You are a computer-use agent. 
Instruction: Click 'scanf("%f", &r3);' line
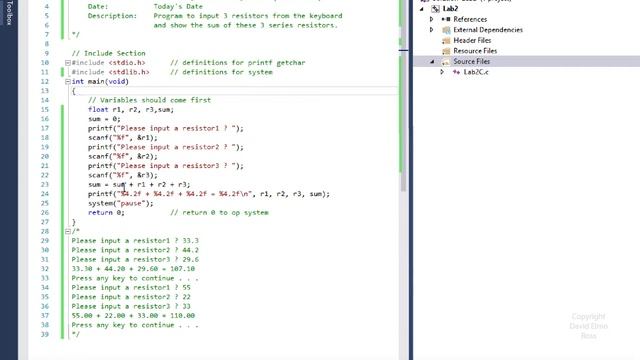[x=122, y=175]
